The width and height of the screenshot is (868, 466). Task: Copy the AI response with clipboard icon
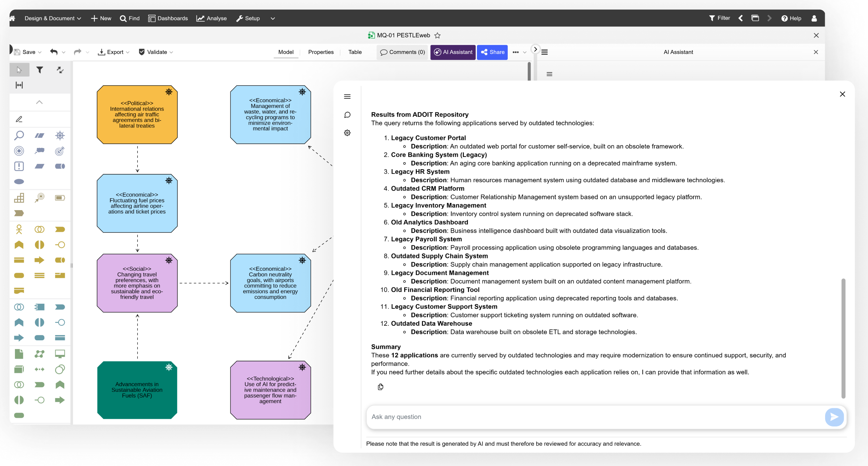click(380, 387)
